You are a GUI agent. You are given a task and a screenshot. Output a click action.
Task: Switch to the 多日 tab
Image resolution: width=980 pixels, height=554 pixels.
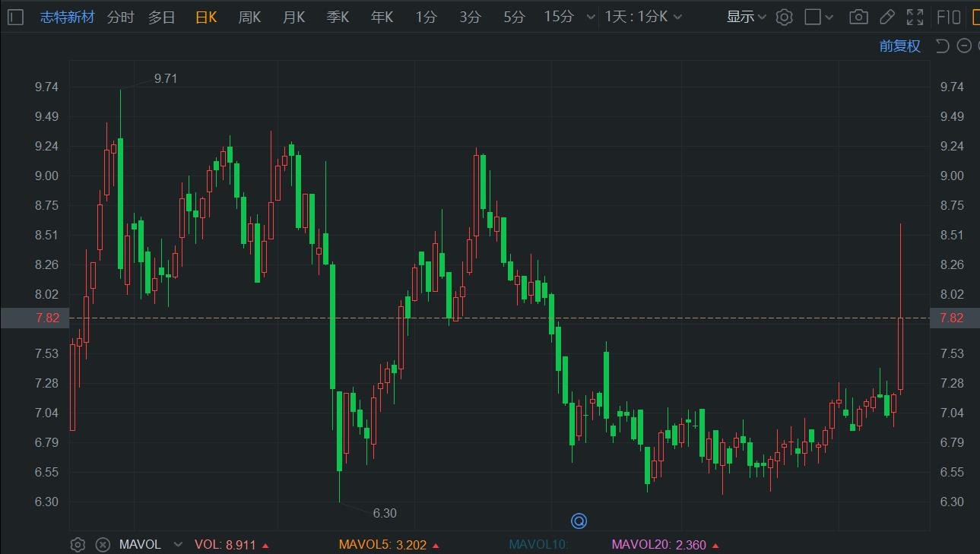click(162, 17)
